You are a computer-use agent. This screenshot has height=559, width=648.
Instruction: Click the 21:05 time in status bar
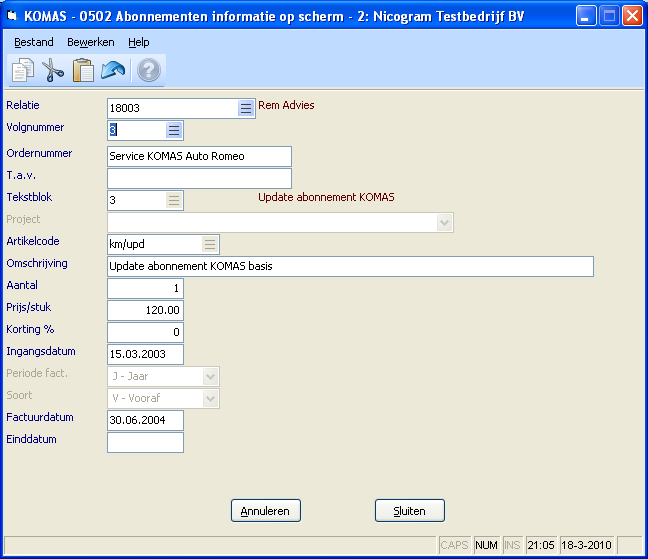click(x=541, y=545)
